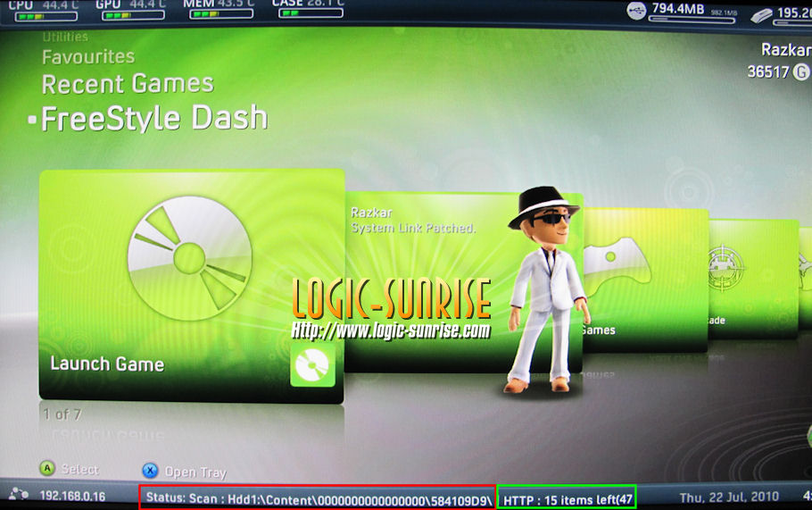Open the Favourites menu entry

[x=88, y=56]
